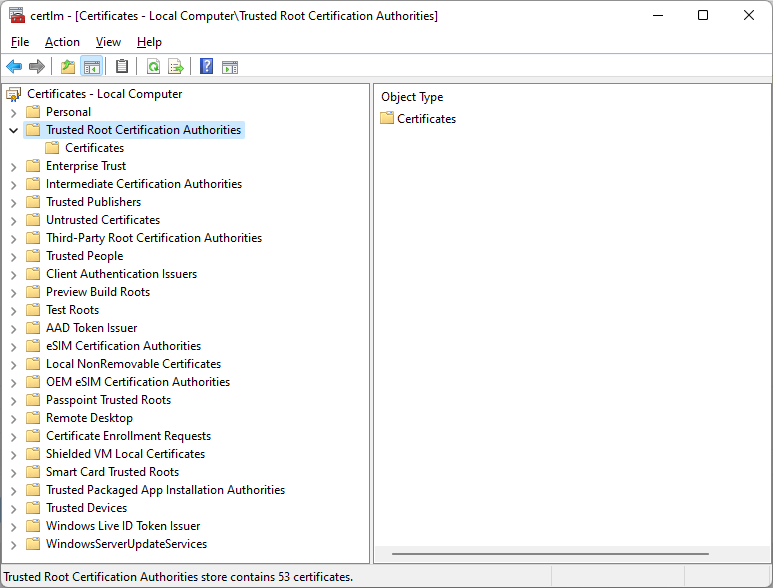The width and height of the screenshot is (773, 588).
Task: Click the Up One Level folder icon
Action: [x=67, y=67]
